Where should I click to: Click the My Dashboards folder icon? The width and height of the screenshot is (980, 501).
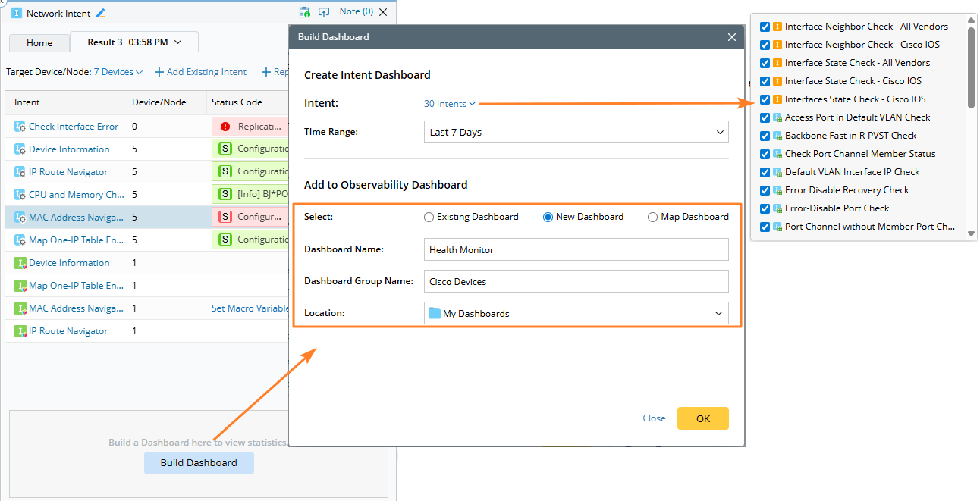[435, 313]
